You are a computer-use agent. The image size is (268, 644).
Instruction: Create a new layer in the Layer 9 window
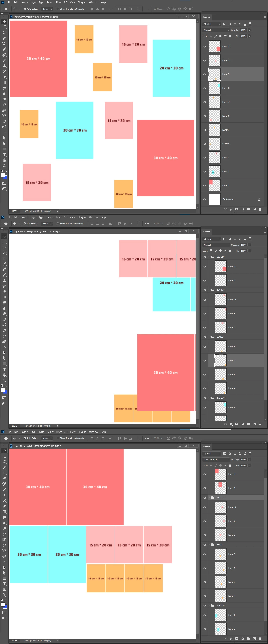pos(254,209)
